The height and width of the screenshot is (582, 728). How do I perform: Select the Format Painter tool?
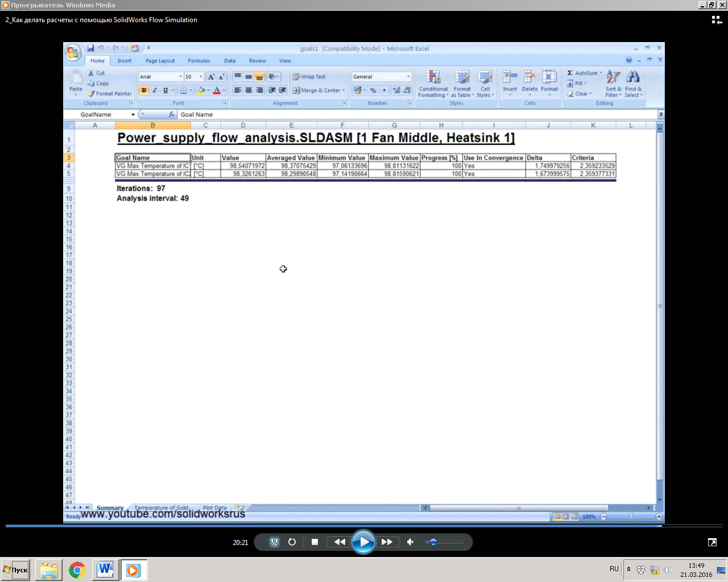coord(109,94)
